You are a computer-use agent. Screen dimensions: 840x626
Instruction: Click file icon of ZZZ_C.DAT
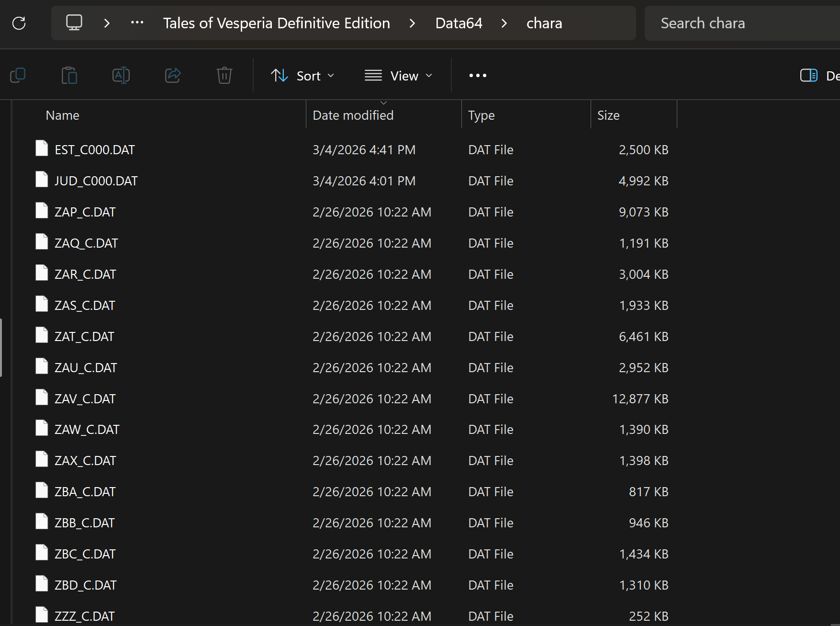(42, 615)
